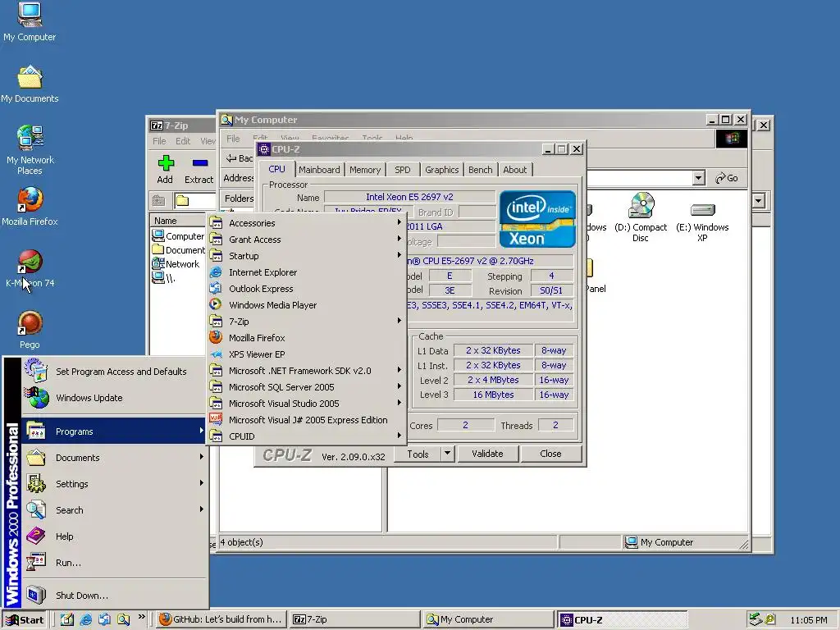Click the Add button in 7-Zip
The image size is (840, 630).
click(x=165, y=169)
